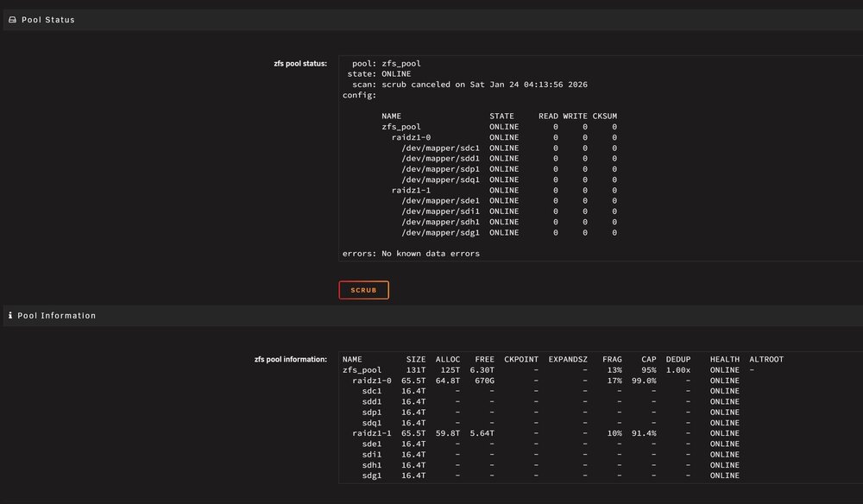Click the 59.8T alloc value
The width and height of the screenshot is (863, 504).
447,433
